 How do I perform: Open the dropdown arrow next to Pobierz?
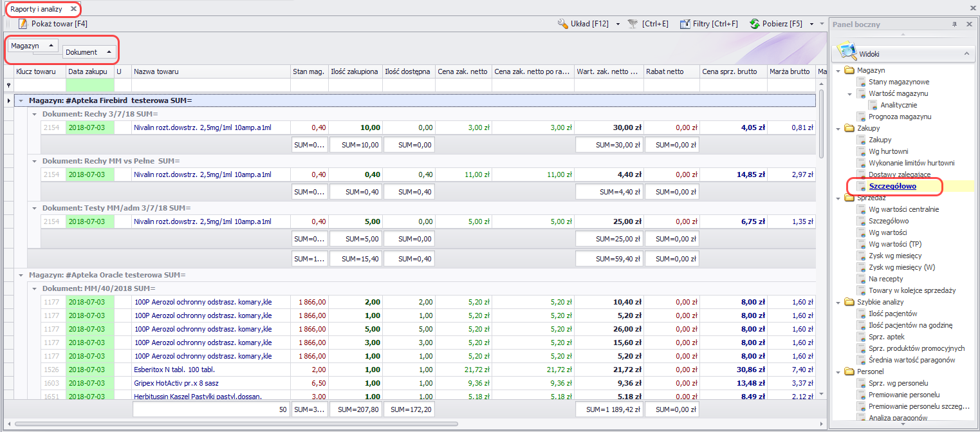[x=812, y=24]
